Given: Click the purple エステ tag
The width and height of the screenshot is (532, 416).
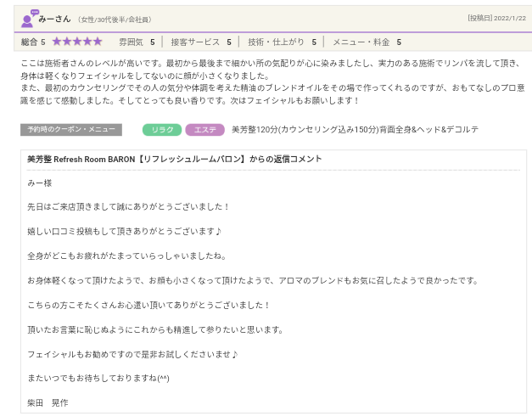Looking at the screenshot, I should coord(204,130).
